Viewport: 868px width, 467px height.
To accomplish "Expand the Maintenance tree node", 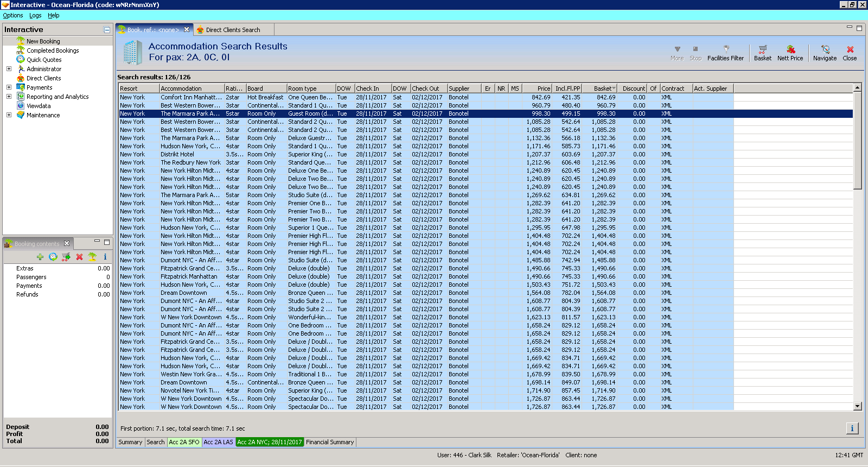I will click(x=9, y=115).
